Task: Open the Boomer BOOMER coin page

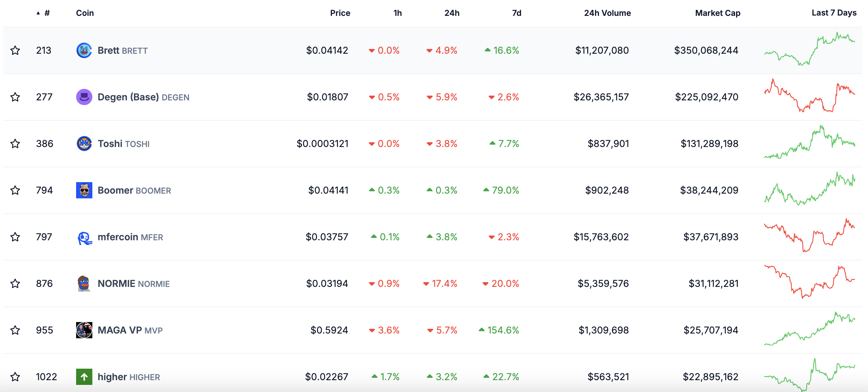Action: 134,190
